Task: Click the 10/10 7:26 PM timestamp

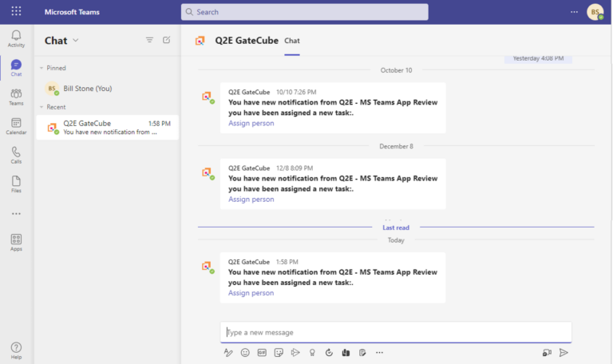Action: point(296,93)
